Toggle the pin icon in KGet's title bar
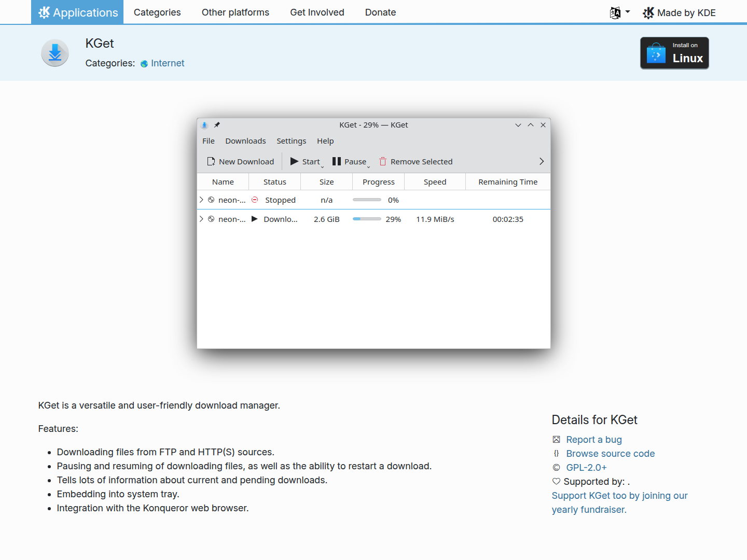The image size is (747, 560). point(217,125)
